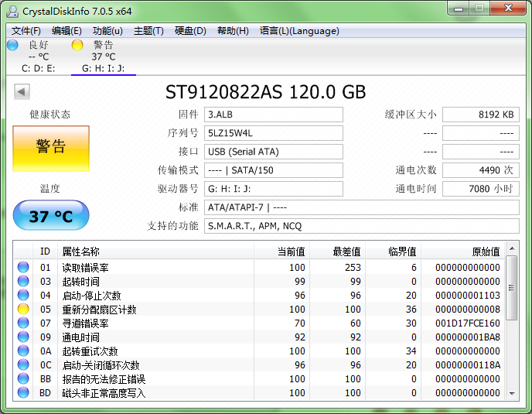Click the yellow 警告 health status button
The width and height of the screenshot is (532, 414).
coord(51,149)
